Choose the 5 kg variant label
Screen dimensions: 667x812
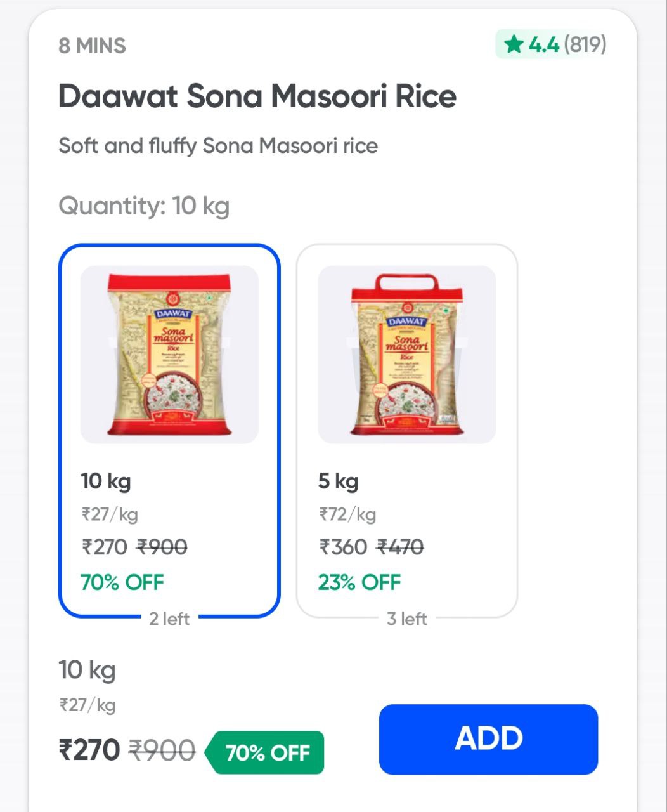point(338,481)
